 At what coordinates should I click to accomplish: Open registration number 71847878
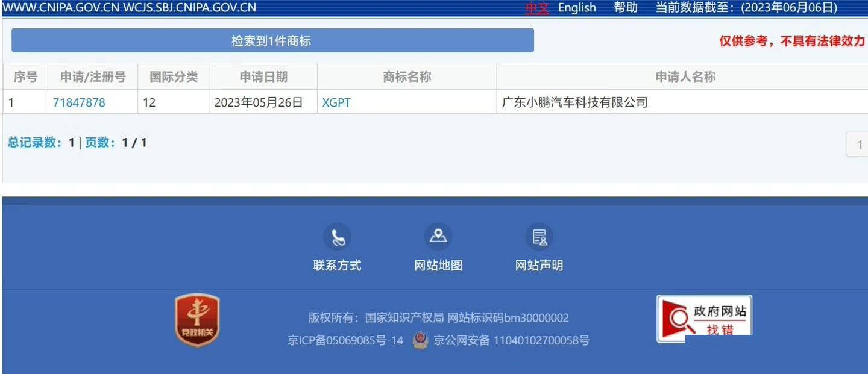point(79,102)
